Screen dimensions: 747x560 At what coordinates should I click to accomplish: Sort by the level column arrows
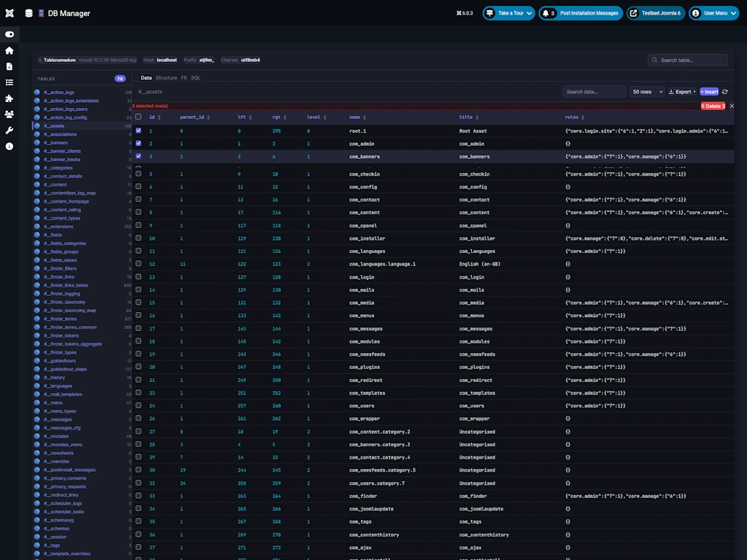(x=325, y=117)
